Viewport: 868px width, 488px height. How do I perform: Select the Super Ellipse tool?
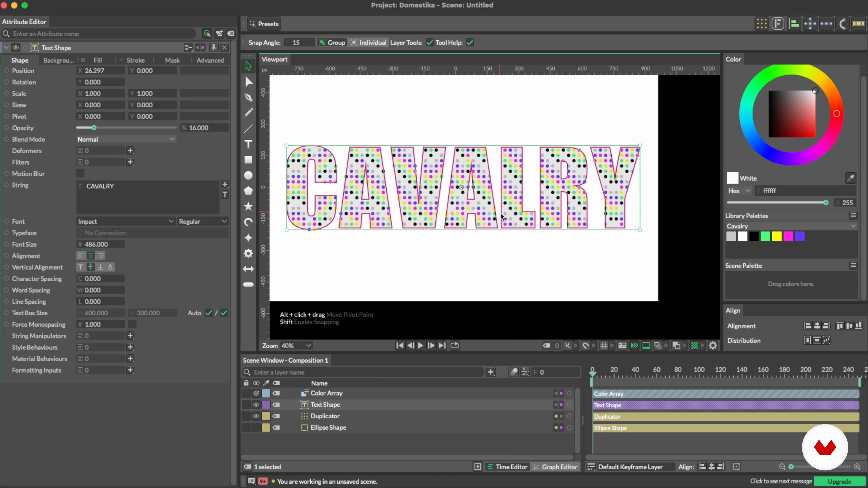click(248, 238)
